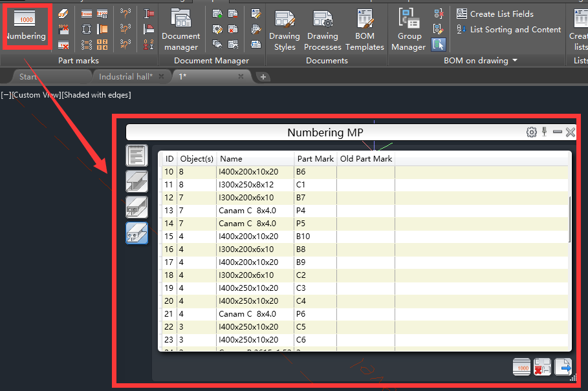Open the BOM Templates tool
The image size is (588, 391).
point(364,28)
